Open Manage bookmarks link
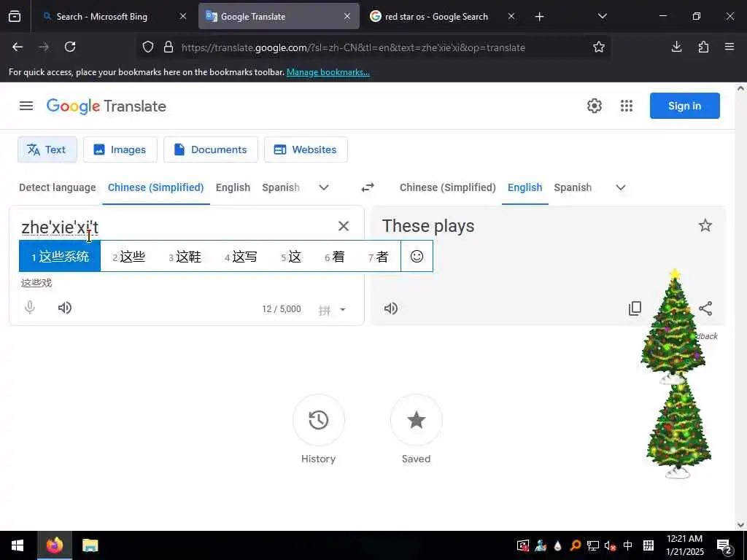747x560 pixels. point(328,72)
